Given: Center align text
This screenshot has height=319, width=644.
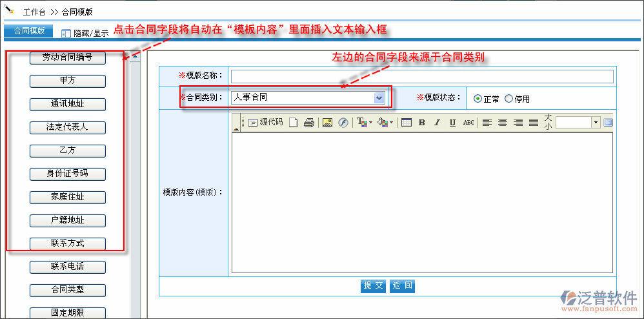Looking at the screenshot, I should [503, 123].
